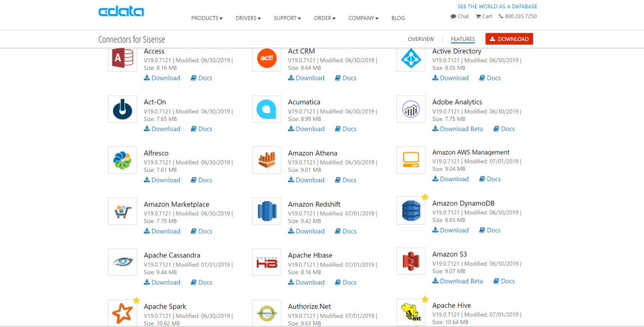Open the Alfresco connector icon
This screenshot has width=644, height=327.
(123, 160)
